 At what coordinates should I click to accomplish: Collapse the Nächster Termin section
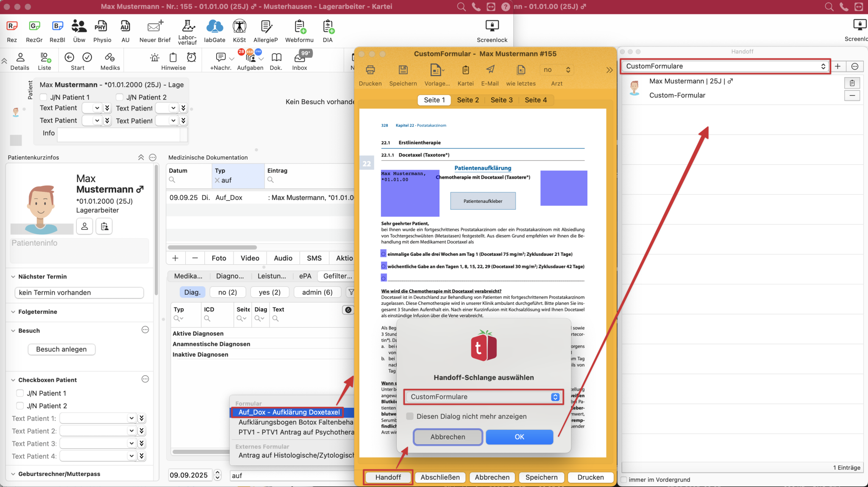click(13, 277)
